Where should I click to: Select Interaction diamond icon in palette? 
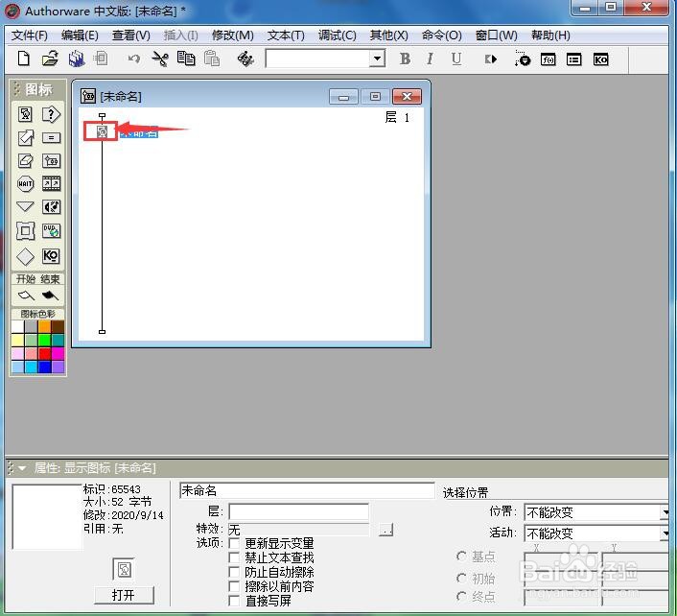pos(26,256)
